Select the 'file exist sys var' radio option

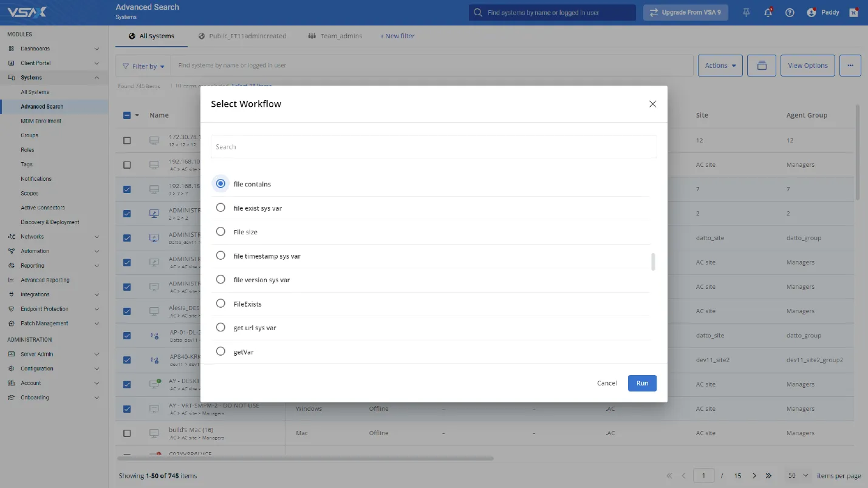coord(220,208)
